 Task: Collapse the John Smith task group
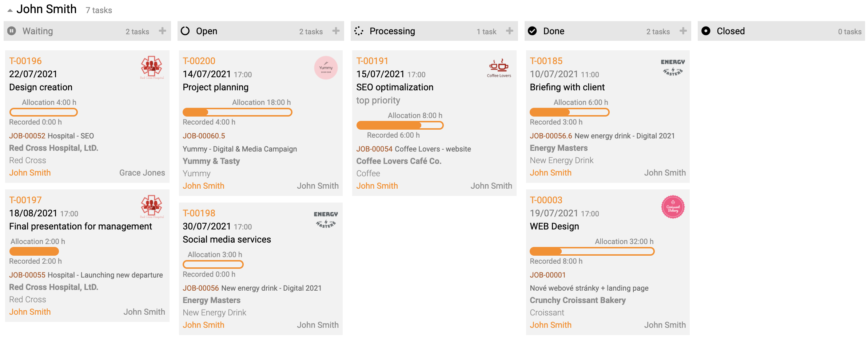(10, 10)
